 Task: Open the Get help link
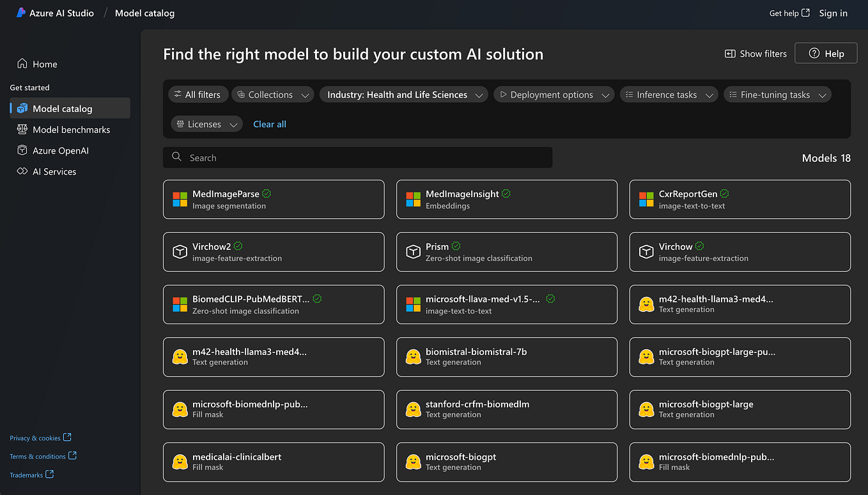tap(789, 13)
